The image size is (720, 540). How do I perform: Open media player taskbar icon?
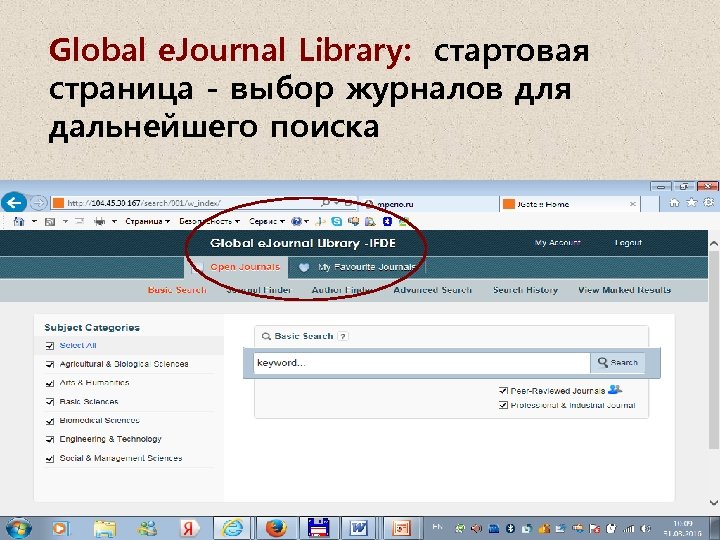point(60,529)
